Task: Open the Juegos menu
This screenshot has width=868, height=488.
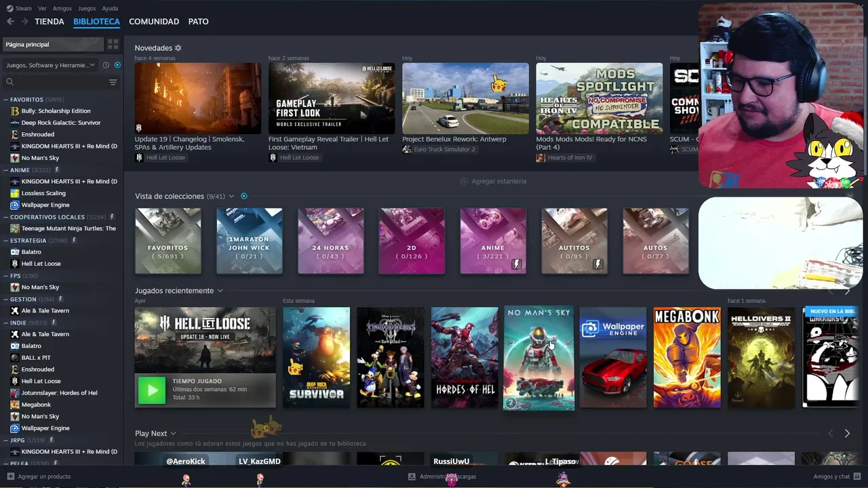Action: point(87,8)
